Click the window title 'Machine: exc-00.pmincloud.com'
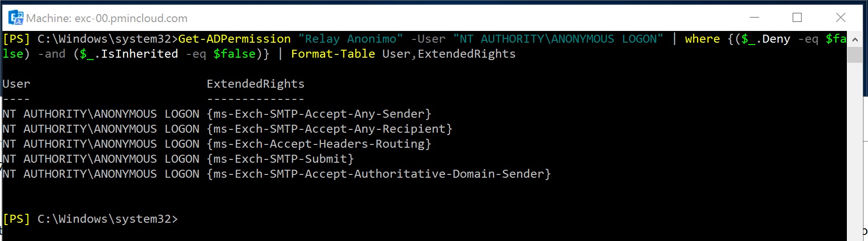 [x=107, y=18]
